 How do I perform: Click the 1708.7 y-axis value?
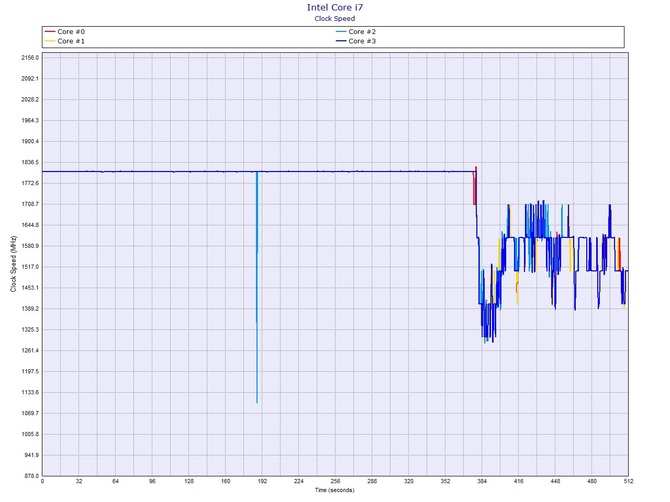coord(30,204)
